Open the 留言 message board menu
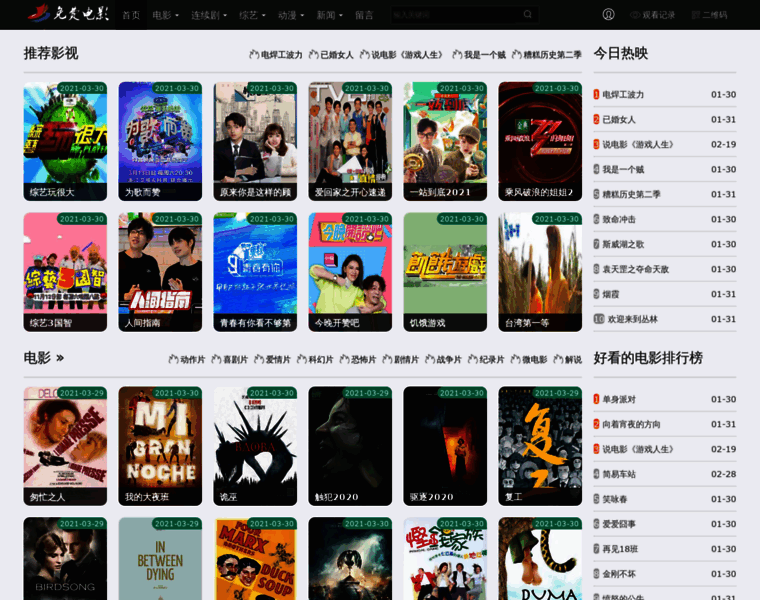The image size is (760, 600). coord(364,15)
